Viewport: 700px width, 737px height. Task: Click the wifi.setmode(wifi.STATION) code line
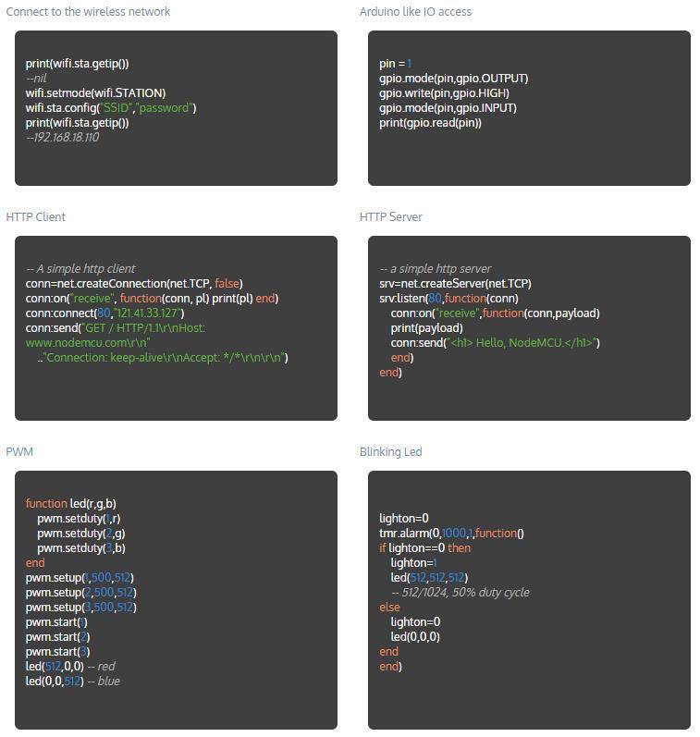pyautogui.click(x=95, y=93)
